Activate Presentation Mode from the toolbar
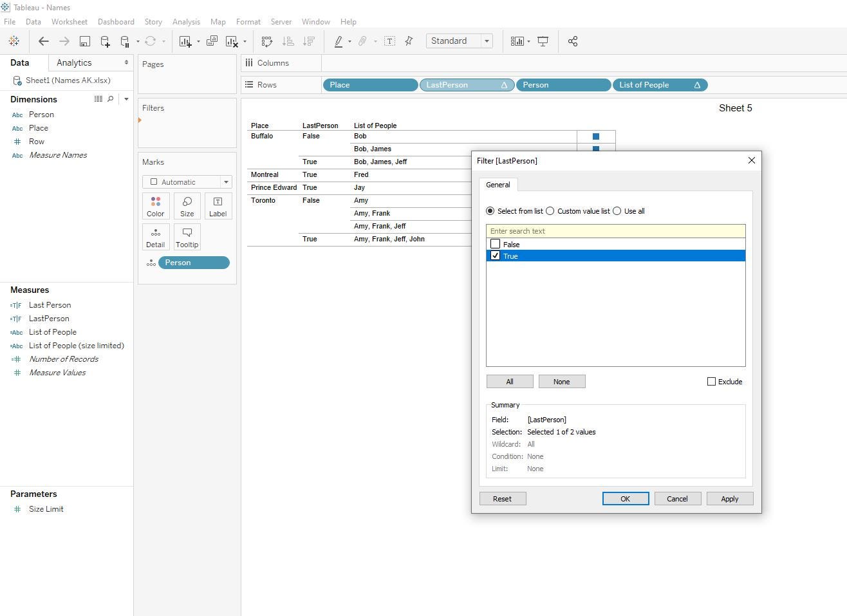Image resolution: width=847 pixels, height=616 pixels. coord(543,41)
